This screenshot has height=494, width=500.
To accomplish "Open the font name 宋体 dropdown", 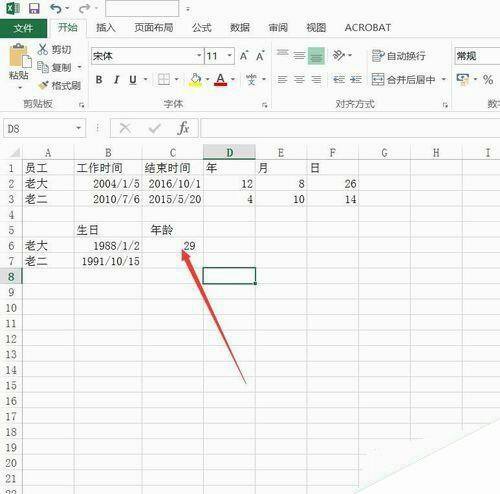I will (199, 55).
